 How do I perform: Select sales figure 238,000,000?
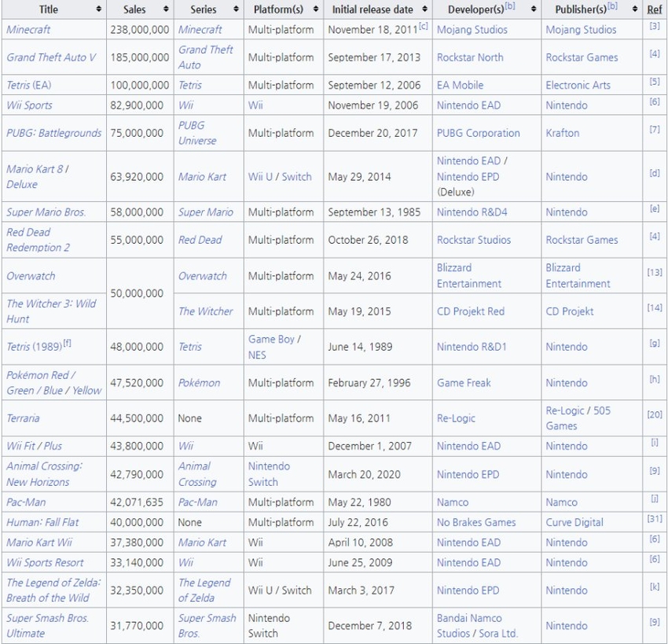[140, 29]
